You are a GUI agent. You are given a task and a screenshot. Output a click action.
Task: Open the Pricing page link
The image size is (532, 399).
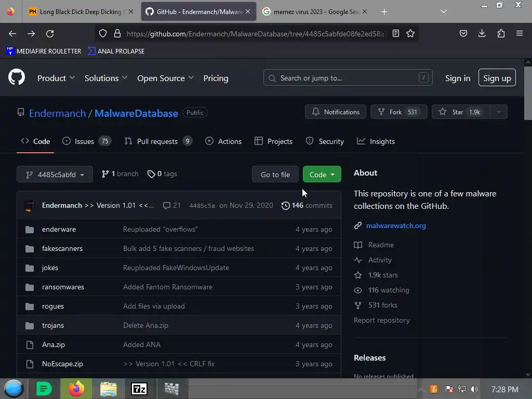tap(216, 78)
